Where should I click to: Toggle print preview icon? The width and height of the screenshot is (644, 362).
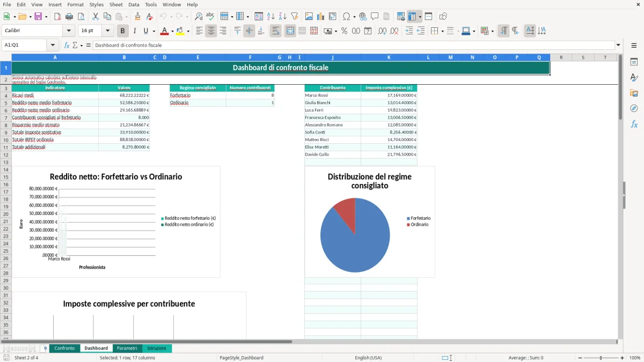[81, 17]
